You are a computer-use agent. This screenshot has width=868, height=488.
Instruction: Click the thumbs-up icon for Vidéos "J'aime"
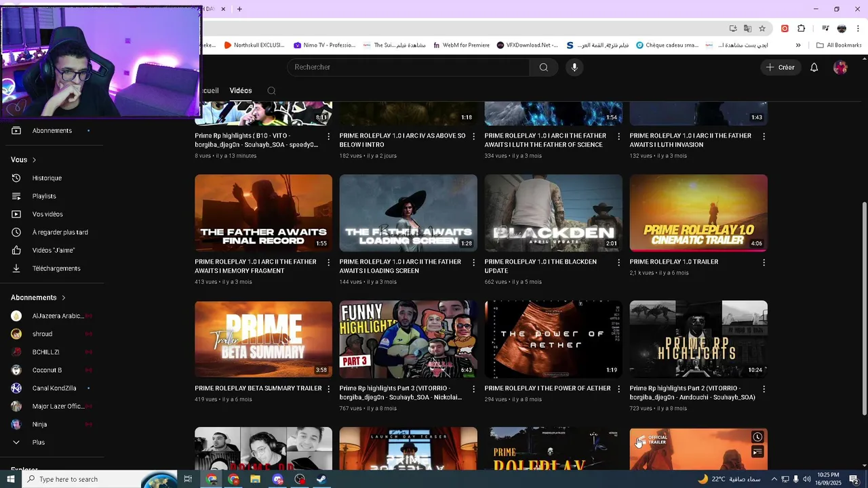point(16,250)
